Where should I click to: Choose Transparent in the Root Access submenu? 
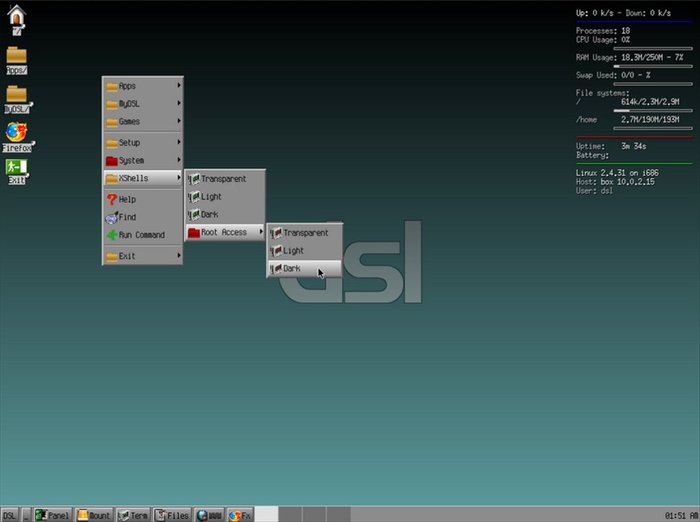(x=304, y=233)
